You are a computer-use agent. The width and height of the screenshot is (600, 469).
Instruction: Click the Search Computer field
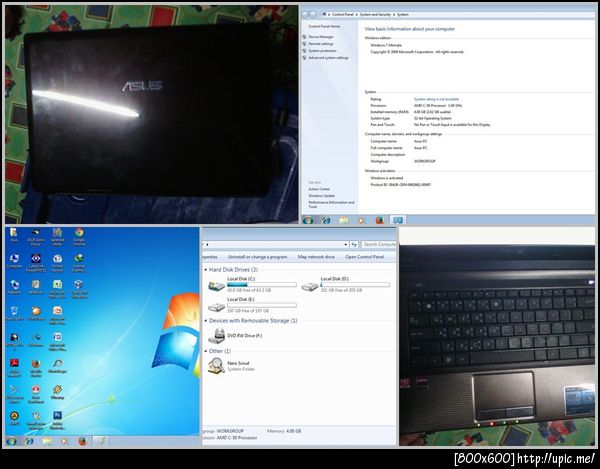[378, 244]
